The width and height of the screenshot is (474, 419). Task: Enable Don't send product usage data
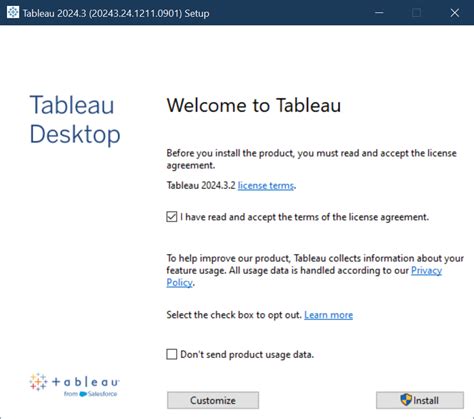(x=172, y=354)
